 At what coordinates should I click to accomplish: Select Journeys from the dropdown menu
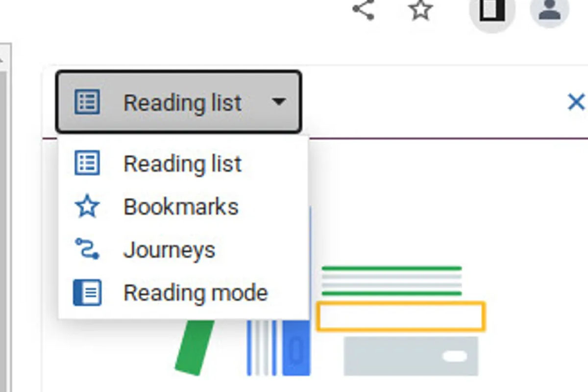pyautogui.click(x=170, y=249)
